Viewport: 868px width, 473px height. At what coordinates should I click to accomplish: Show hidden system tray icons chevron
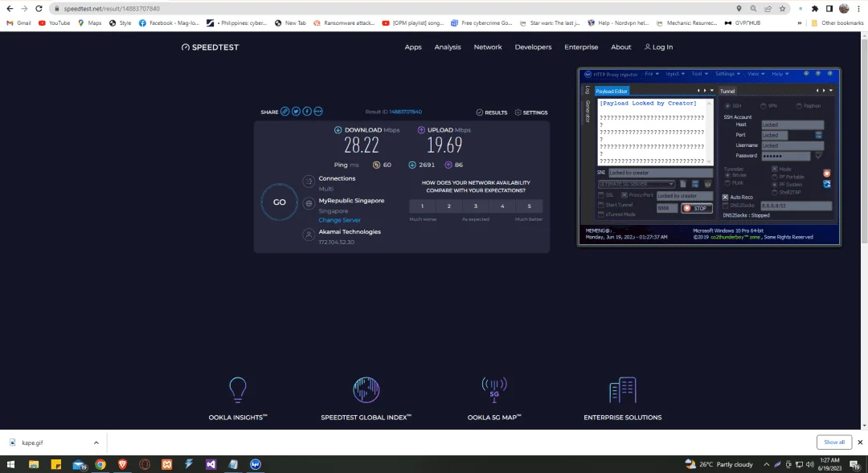[x=766, y=464]
